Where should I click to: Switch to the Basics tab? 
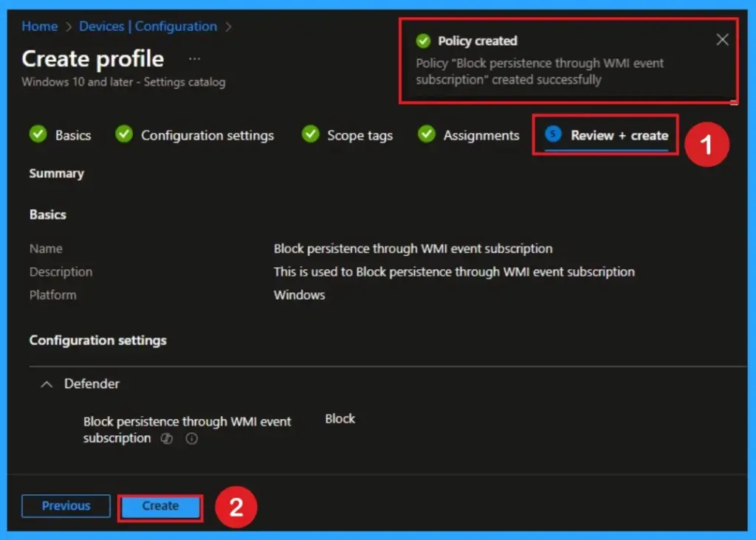(73, 135)
